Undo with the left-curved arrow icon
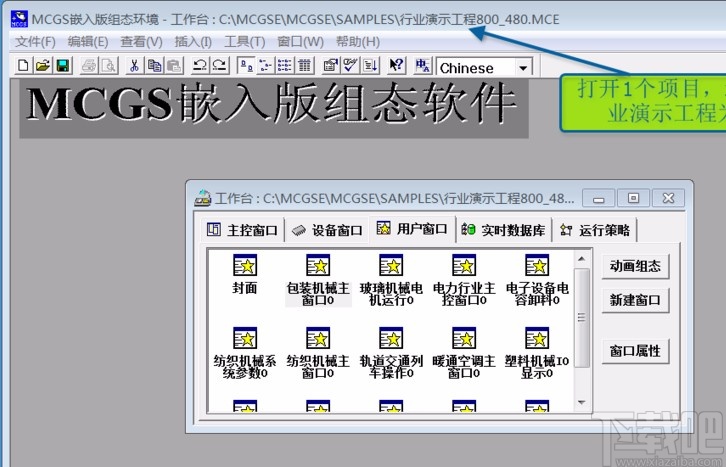Viewport: 726px width, 467px height. coord(200,66)
